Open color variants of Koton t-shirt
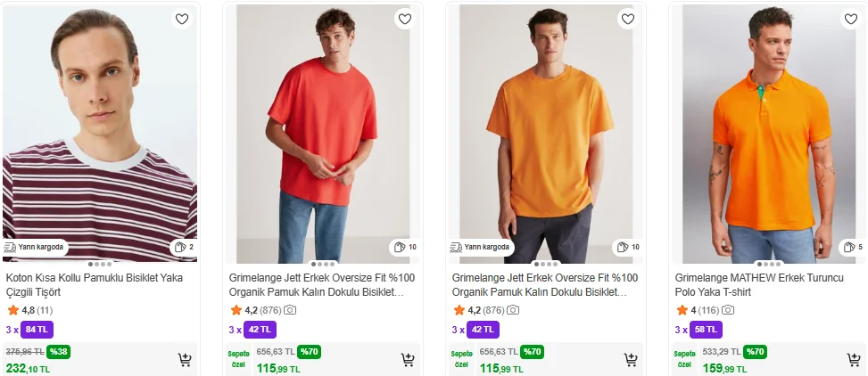 (183, 247)
